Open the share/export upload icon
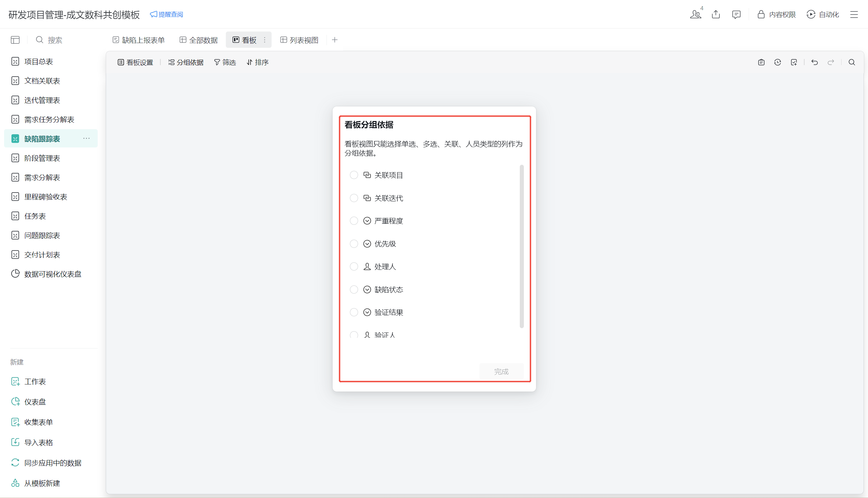Viewport: 868px width, 498px height. coord(716,14)
